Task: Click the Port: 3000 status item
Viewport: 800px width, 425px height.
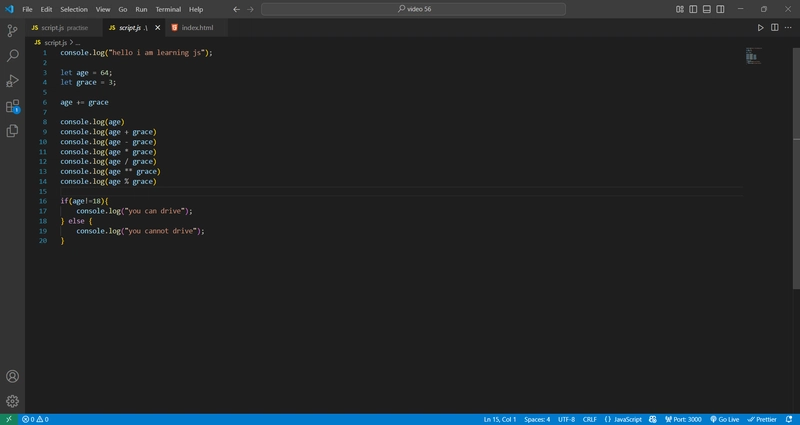Action: click(683, 419)
